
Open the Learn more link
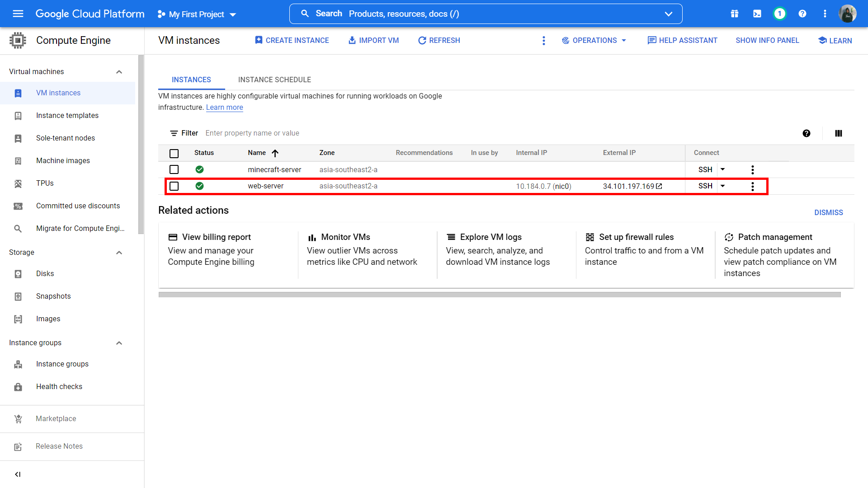(x=224, y=107)
